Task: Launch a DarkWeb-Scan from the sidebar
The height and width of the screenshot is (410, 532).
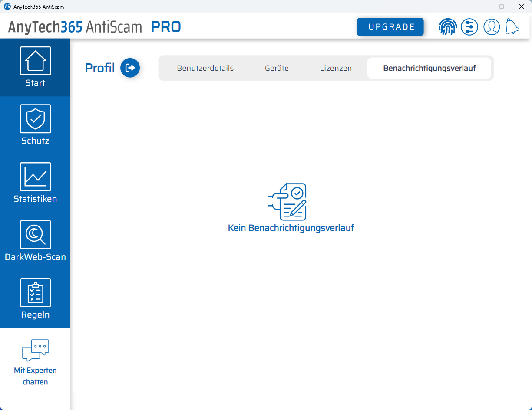Action: coord(35,240)
